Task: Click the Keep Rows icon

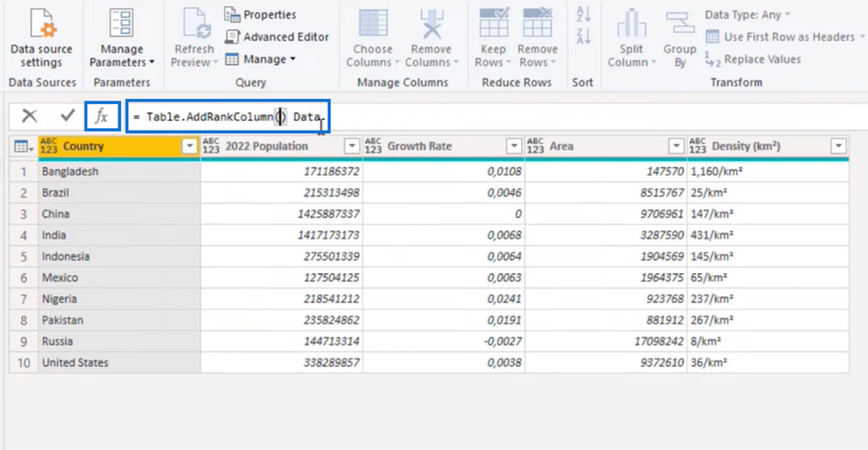Action: point(494,23)
